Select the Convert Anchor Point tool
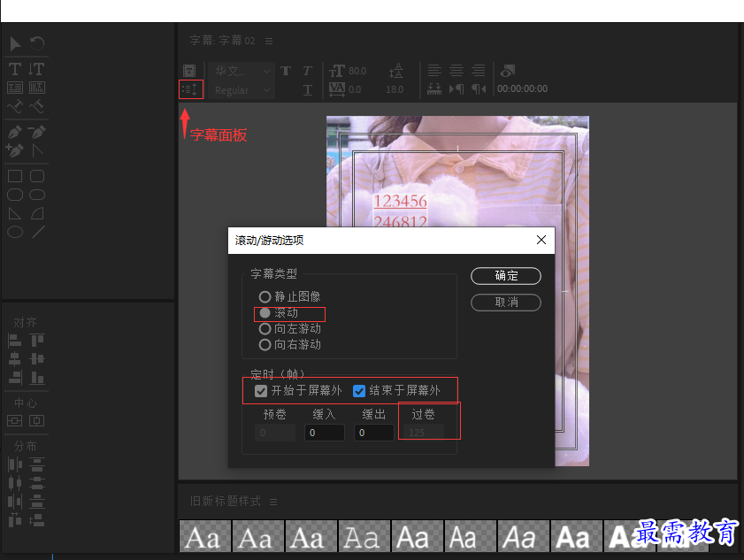Image resolution: width=744 pixels, height=560 pixels. click(x=37, y=150)
